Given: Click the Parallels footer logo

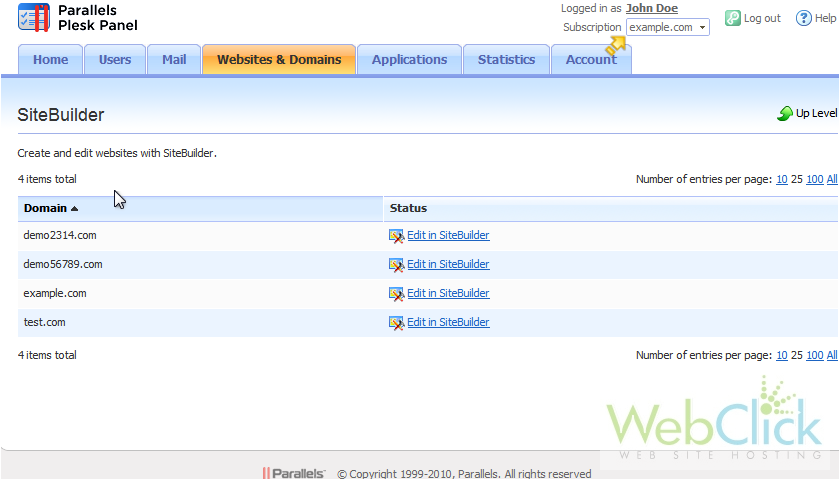Looking at the screenshot, I should coord(294,474).
